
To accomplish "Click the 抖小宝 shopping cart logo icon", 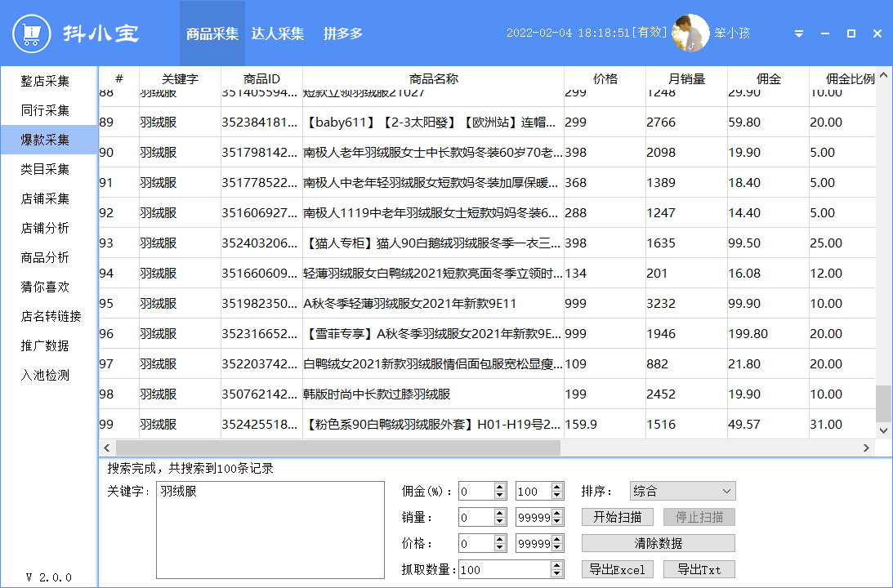I will click(32, 33).
